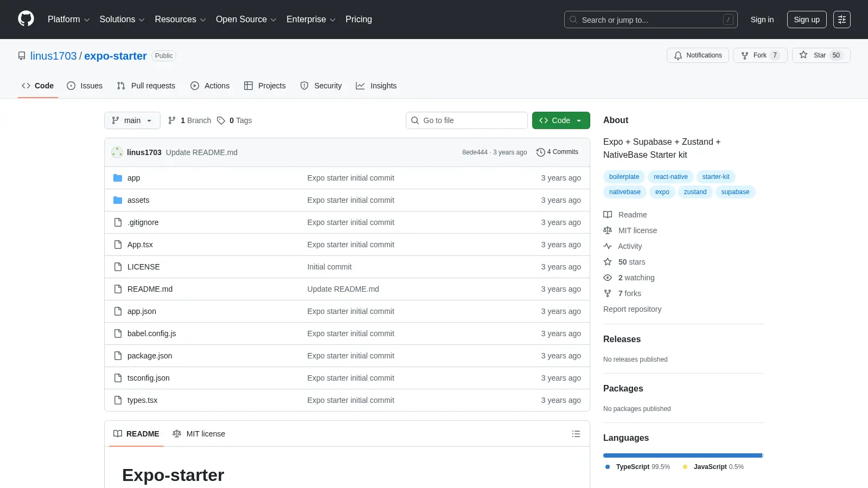868x488 pixels.
Task: Open the linus1703 owner link in header
Action: 54,56
